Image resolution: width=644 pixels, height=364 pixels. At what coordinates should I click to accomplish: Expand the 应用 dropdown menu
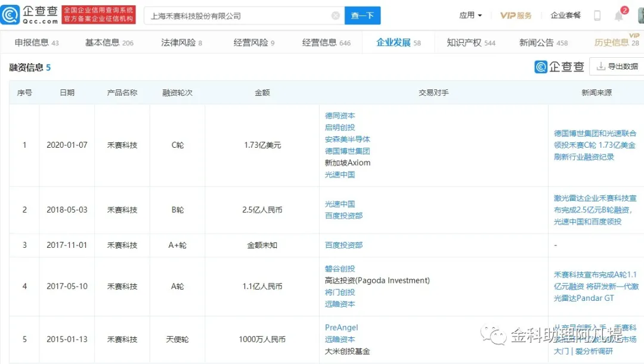pyautogui.click(x=470, y=15)
